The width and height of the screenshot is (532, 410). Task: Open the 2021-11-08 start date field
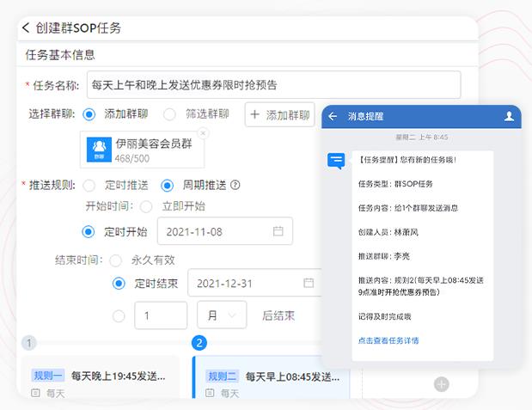click(224, 231)
